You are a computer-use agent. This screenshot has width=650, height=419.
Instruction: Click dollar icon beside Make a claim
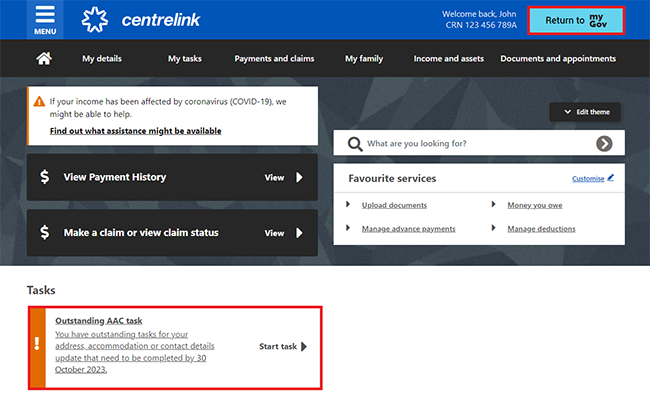click(x=44, y=233)
